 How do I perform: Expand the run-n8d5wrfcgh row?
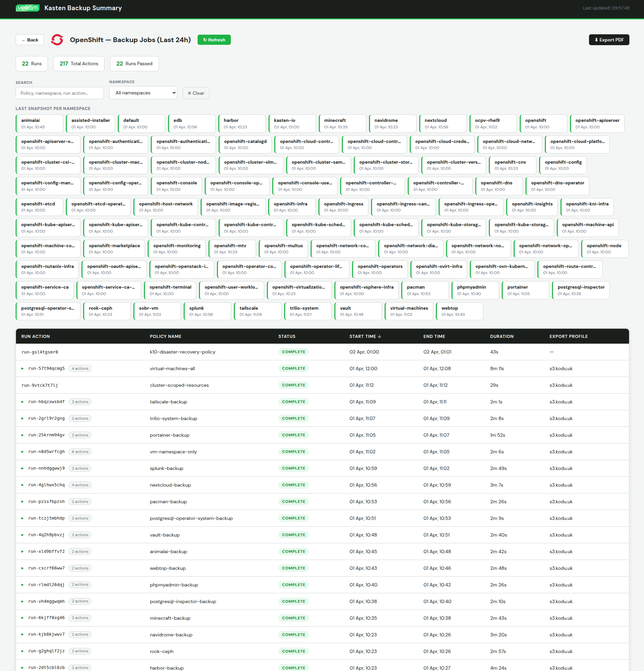[23, 452]
